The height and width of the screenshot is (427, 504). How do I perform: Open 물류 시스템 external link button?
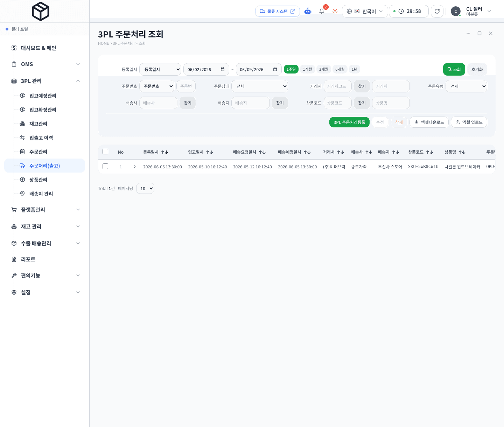click(x=278, y=11)
